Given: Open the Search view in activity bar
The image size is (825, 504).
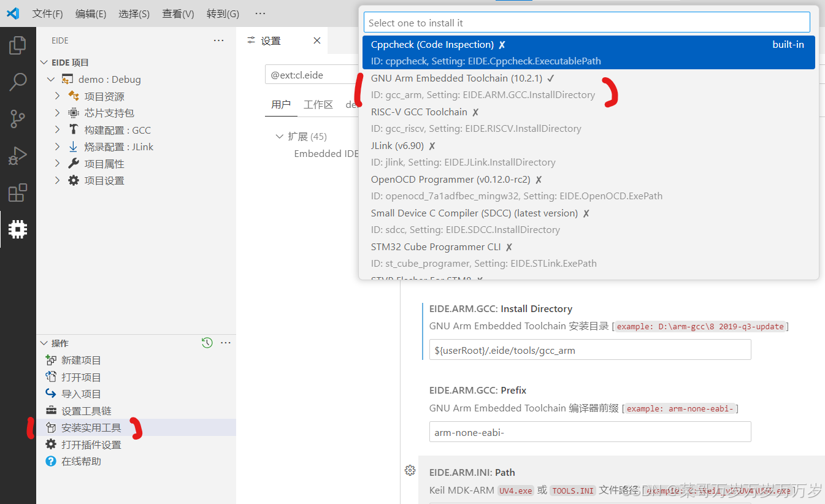Looking at the screenshot, I should pyautogui.click(x=18, y=82).
